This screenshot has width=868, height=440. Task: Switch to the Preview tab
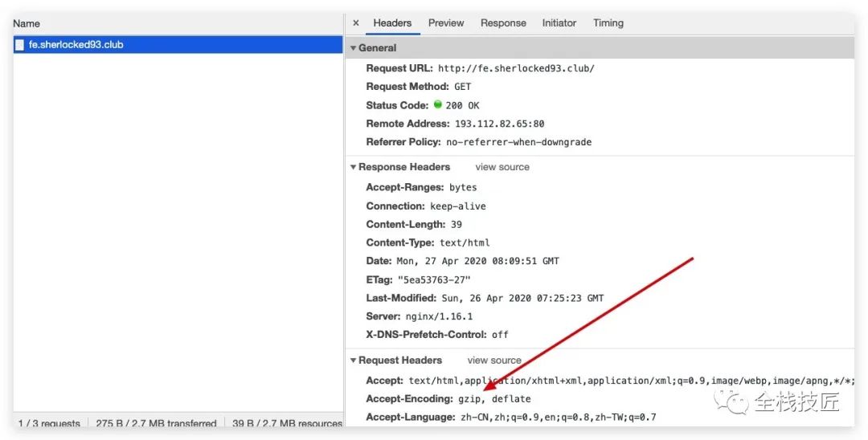[445, 23]
